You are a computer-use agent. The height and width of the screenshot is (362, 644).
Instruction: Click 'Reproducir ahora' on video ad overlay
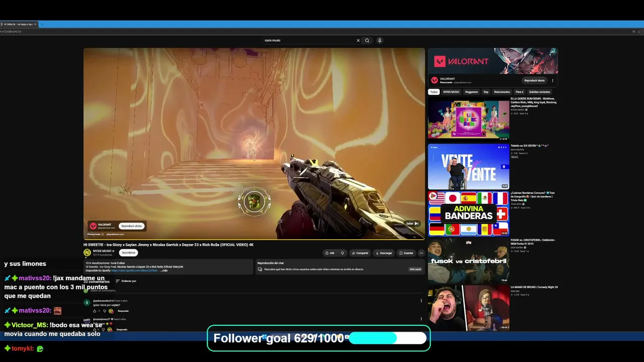click(132, 226)
